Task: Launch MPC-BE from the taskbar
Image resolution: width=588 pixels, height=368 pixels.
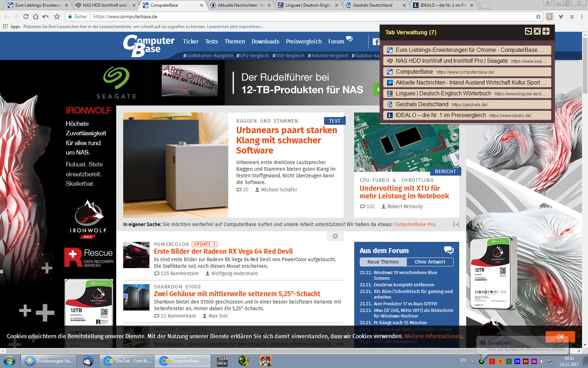Action: click(x=222, y=361)
